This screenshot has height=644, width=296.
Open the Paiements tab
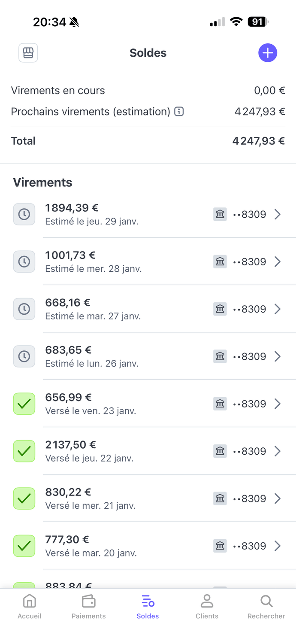click(89, 607)
